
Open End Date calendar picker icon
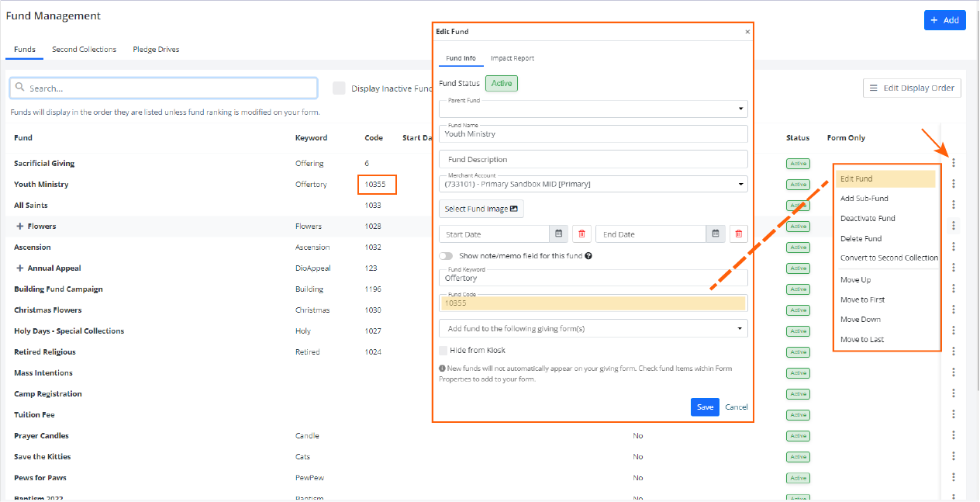point(716,234)
